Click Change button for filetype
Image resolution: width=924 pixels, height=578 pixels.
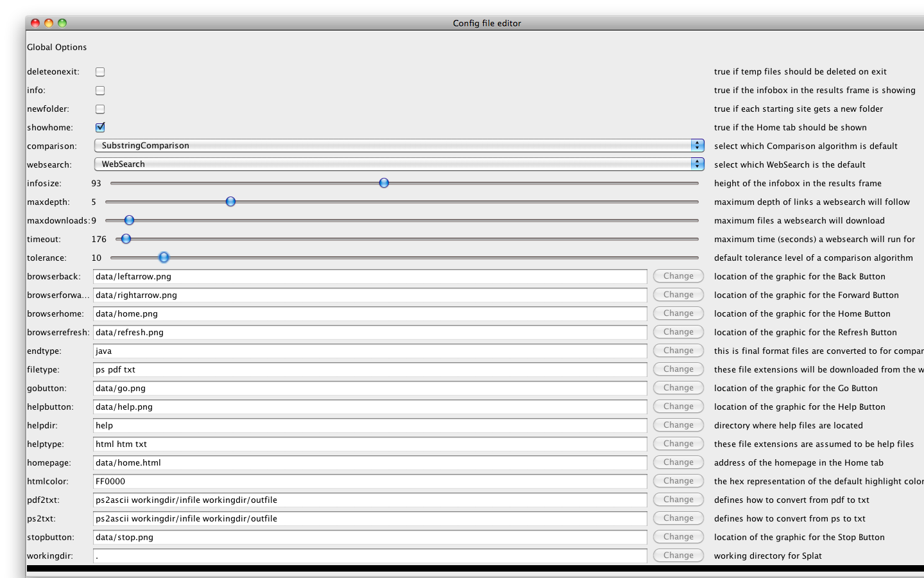click(678, 369)
